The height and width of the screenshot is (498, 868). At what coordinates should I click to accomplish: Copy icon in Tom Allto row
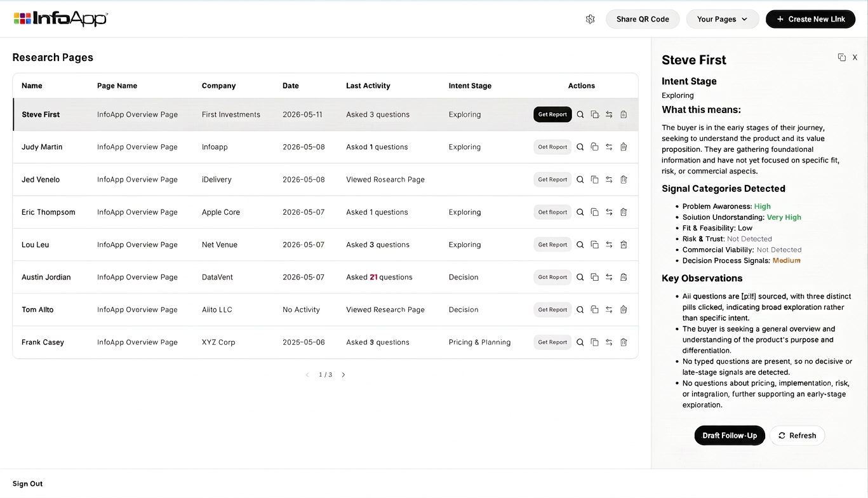594,309
